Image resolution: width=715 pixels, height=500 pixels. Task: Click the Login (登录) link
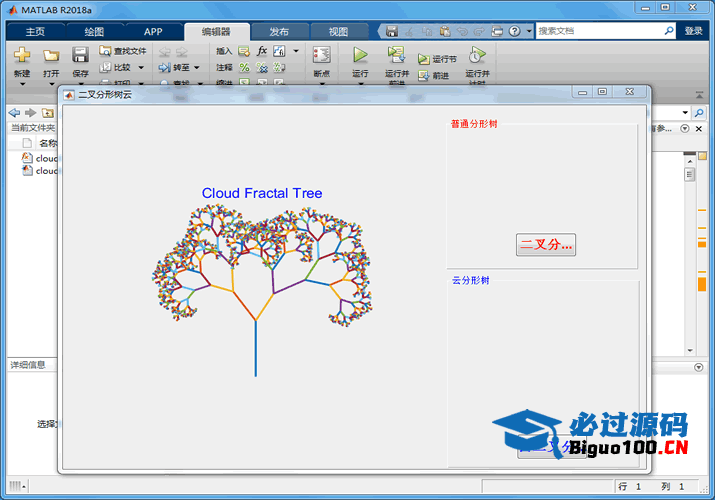tap(693, 31)
